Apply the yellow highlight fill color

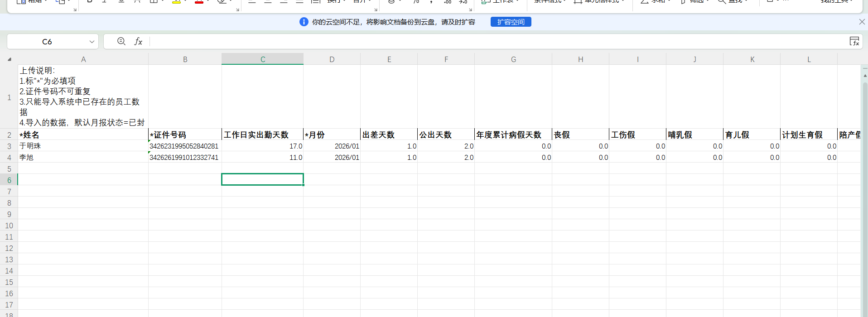(x=177, y=2)
